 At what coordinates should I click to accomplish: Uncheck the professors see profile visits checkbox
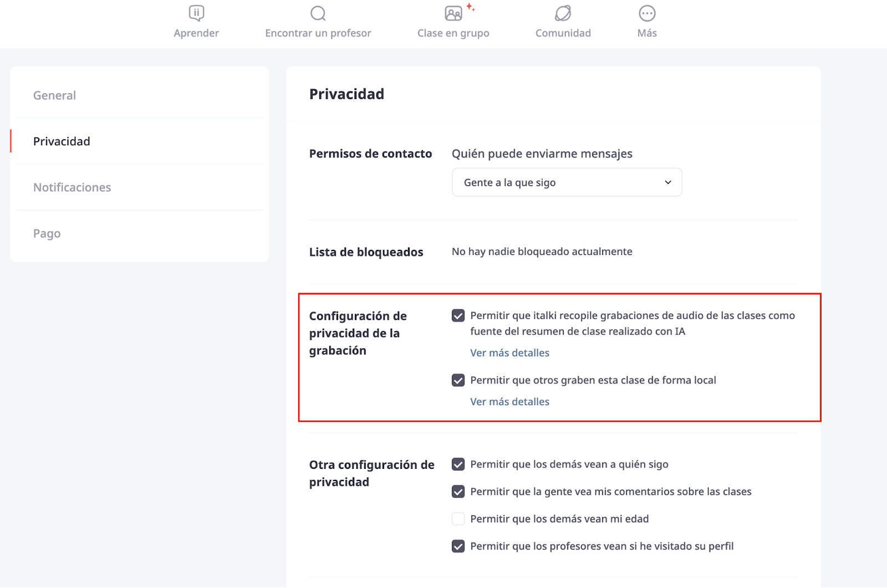458,546
